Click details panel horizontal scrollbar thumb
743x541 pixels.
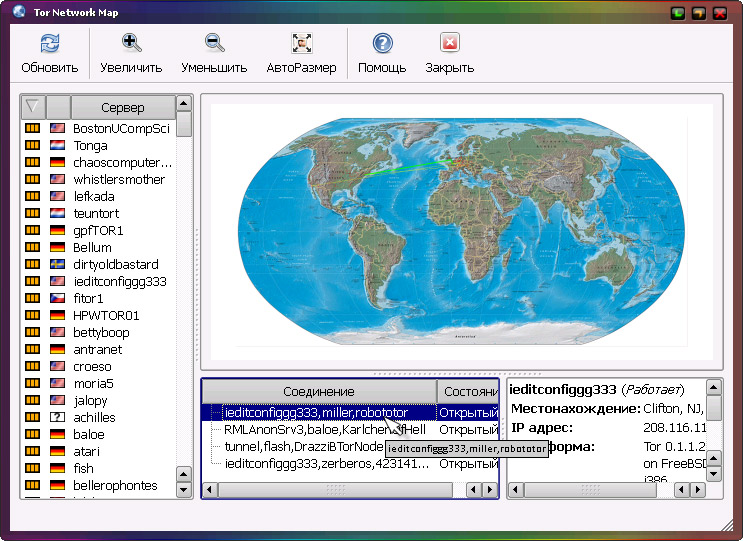[x=590, y=489]
